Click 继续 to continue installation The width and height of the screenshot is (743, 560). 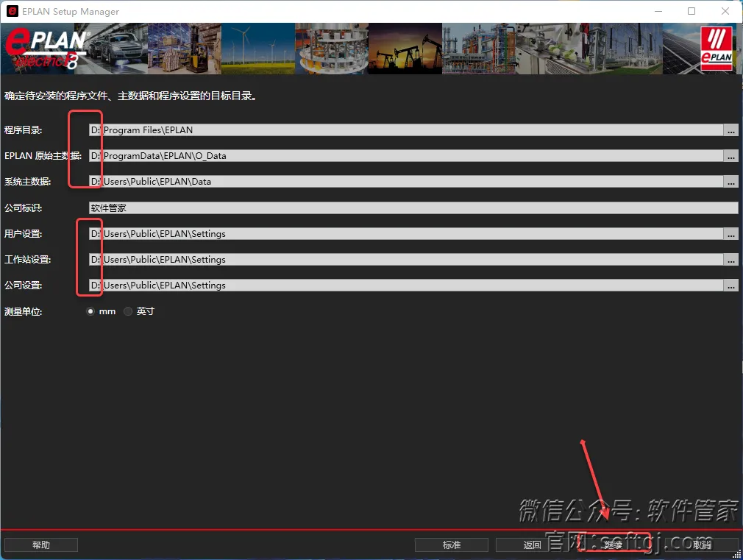pos(614,545)
